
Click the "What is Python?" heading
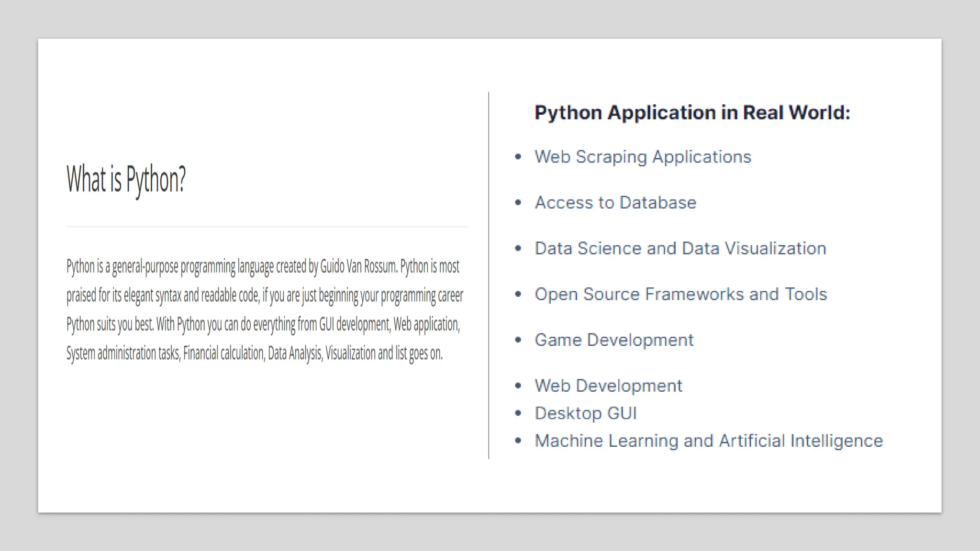[x=126, y=179]
